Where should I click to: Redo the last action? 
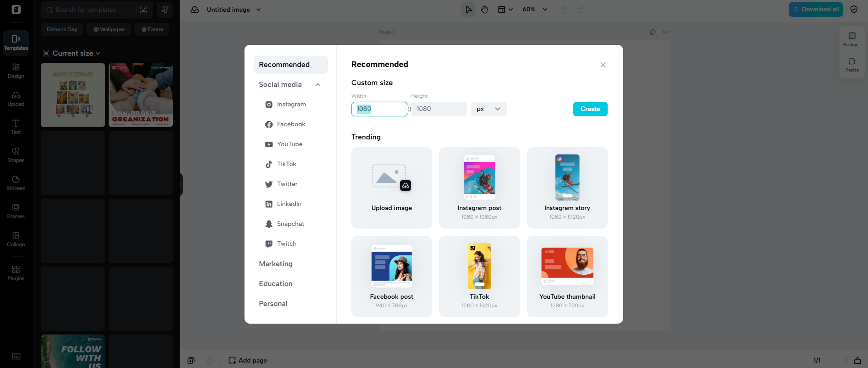point(580,10)
